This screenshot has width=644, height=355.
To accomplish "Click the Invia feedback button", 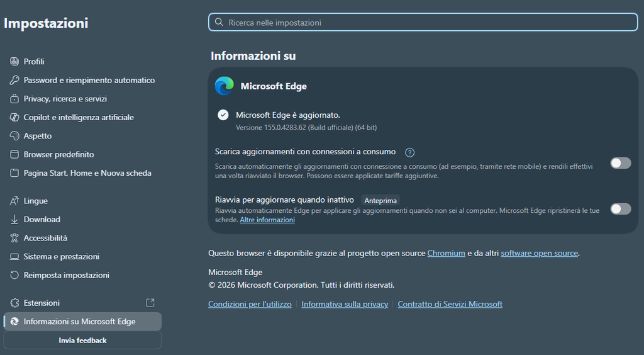I will pos(82,340).
